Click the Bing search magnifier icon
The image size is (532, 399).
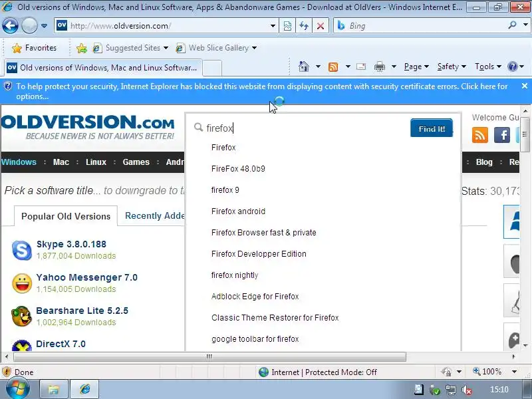pyautogui.click(x=512, y=25)
